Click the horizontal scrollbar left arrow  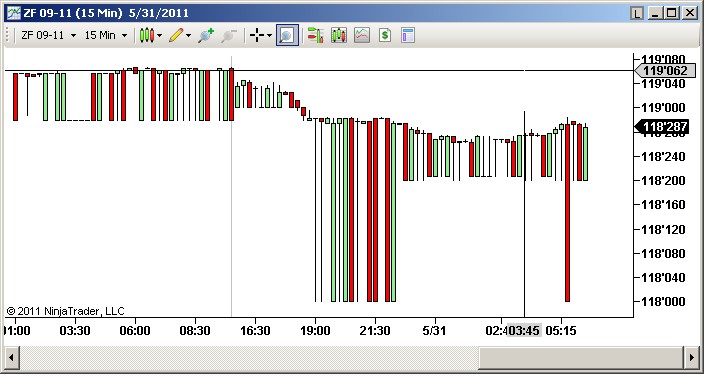click(x=11, y=358)
